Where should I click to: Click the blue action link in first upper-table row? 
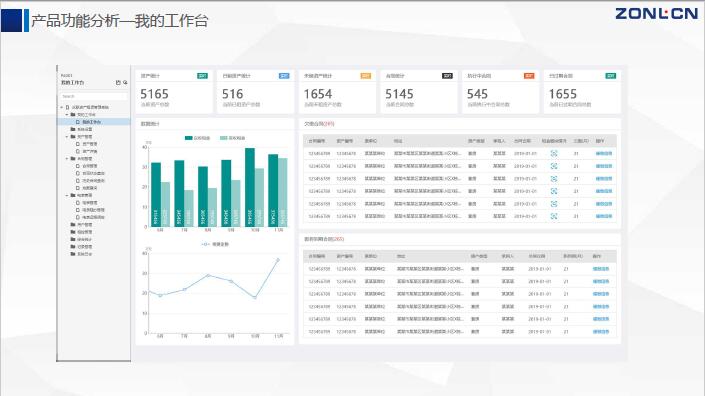click(x=604, y=154)
